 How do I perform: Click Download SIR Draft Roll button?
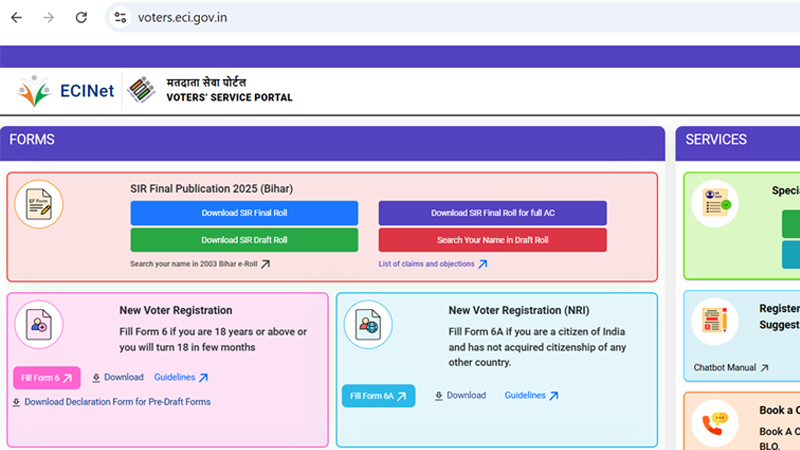point(244,240)
